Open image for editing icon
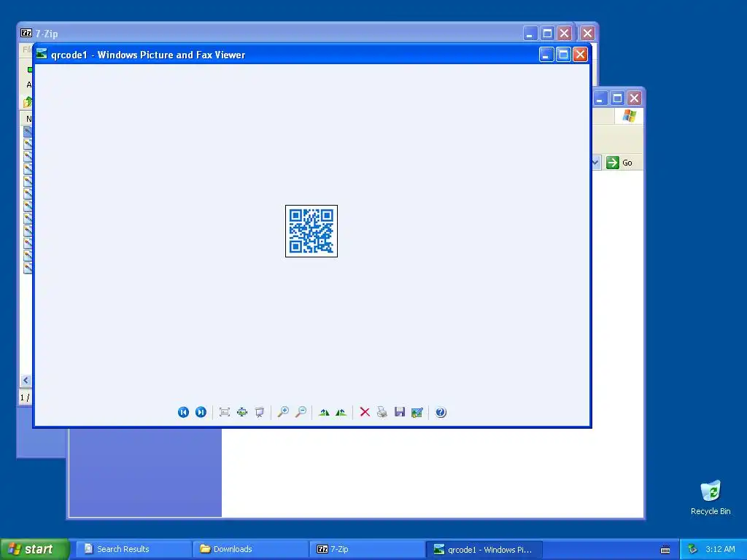 [417, 413]
